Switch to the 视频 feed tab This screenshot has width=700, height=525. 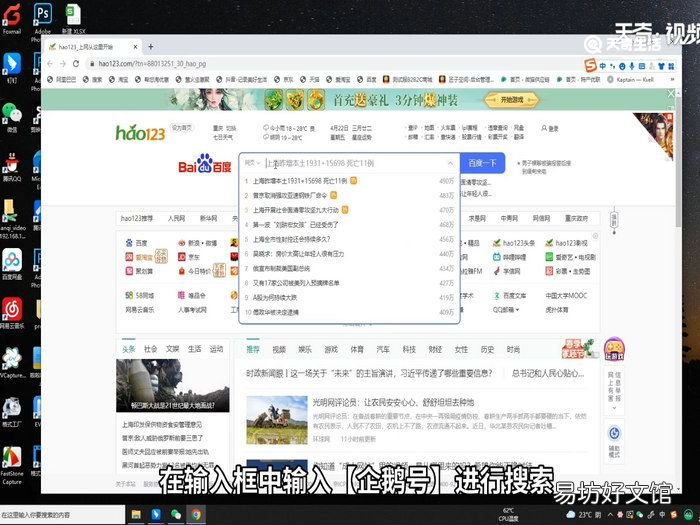click(x=279, y=350)
